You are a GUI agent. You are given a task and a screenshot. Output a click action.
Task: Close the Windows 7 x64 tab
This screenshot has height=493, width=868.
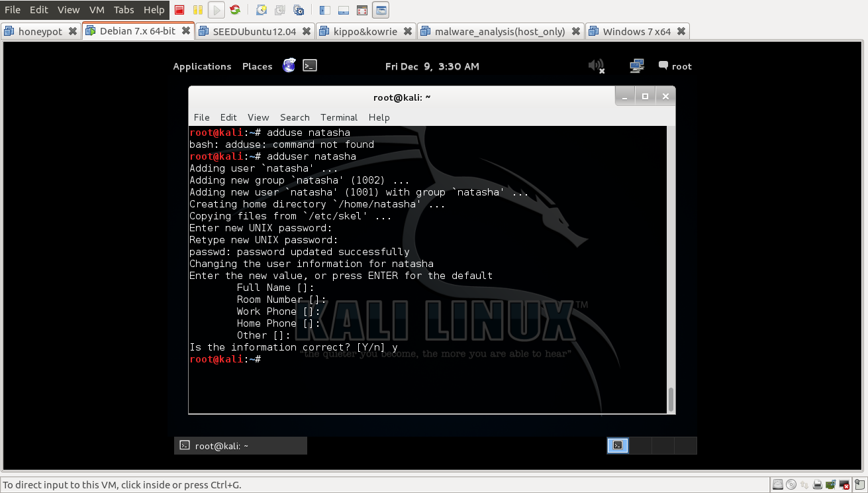[x=681, y=31]
